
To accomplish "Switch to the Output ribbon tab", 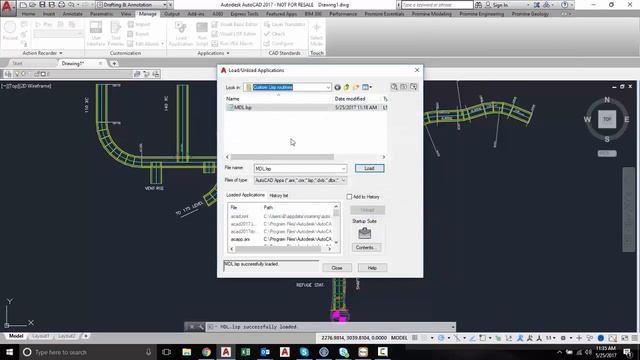I will [171, 14].
